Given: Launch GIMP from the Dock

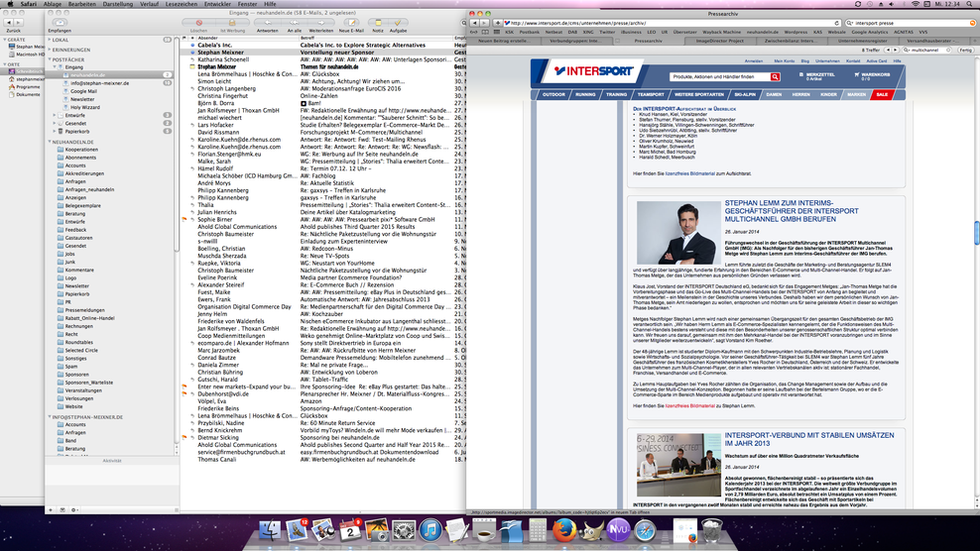Looking at the screenshot, I should pos(591,531).
